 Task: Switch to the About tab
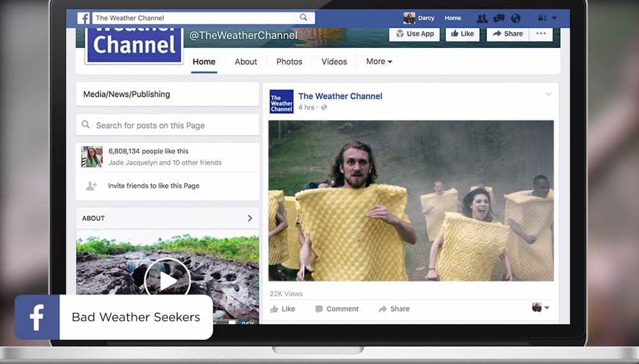coord(246,62)
